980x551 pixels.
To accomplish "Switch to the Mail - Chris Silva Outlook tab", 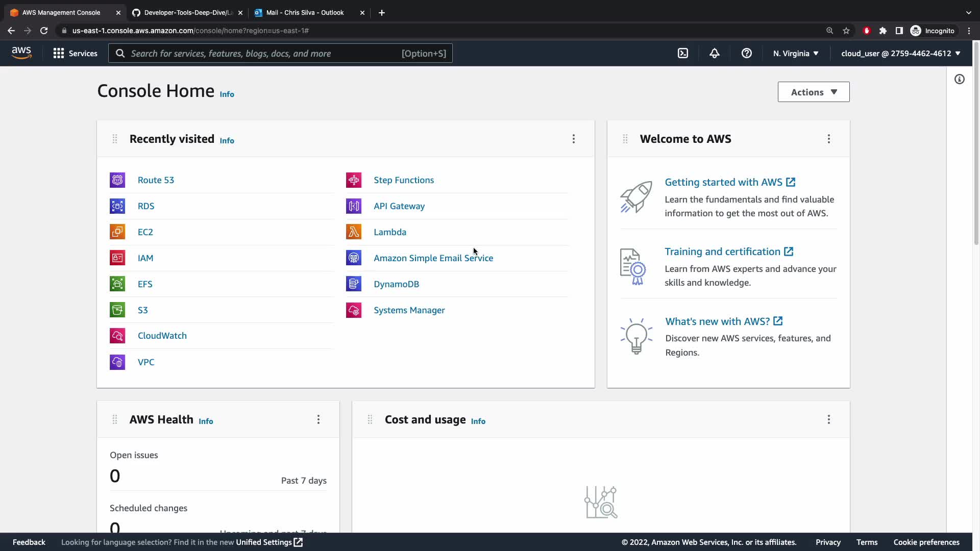I will tap(305, 13).
